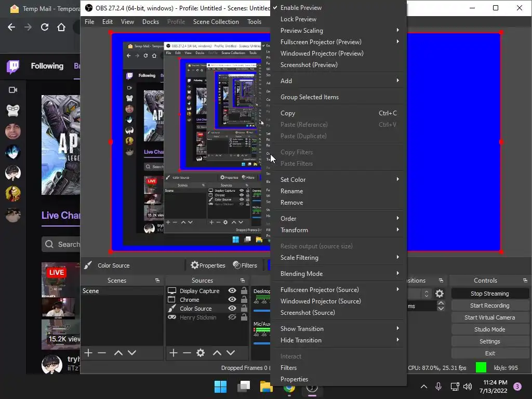Remove the selected scene with minus icon

coord(102,353)
